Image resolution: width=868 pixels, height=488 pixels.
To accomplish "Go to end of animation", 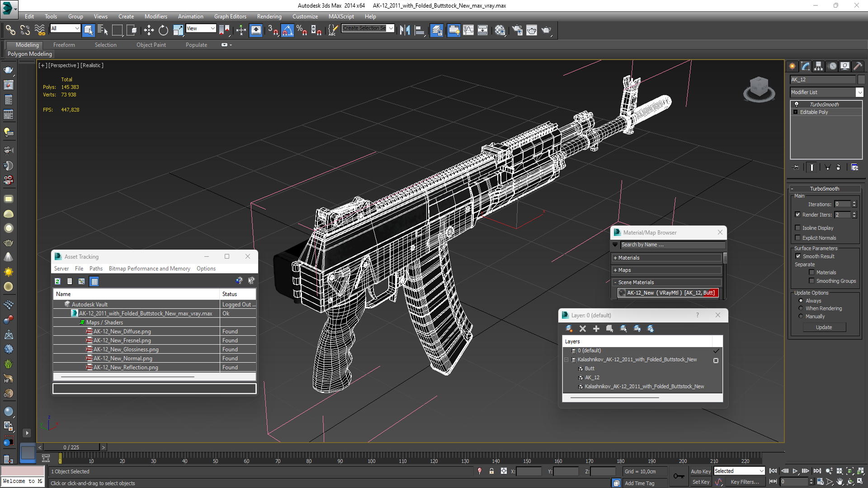I will coord(817,471).
